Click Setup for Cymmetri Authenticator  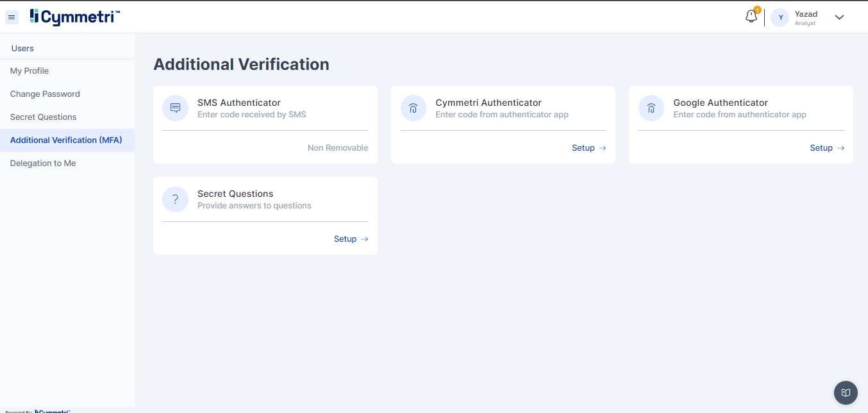pos(588,148)
